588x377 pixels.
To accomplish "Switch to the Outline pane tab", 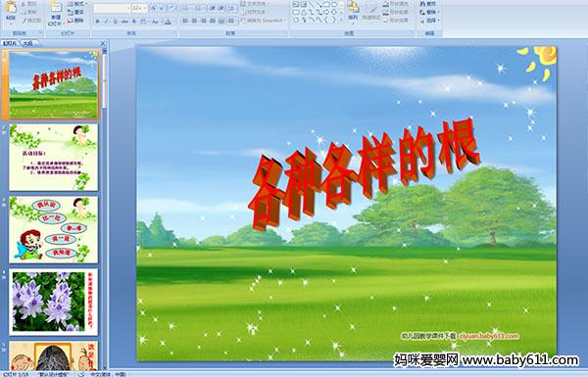I will pos(27,43).
